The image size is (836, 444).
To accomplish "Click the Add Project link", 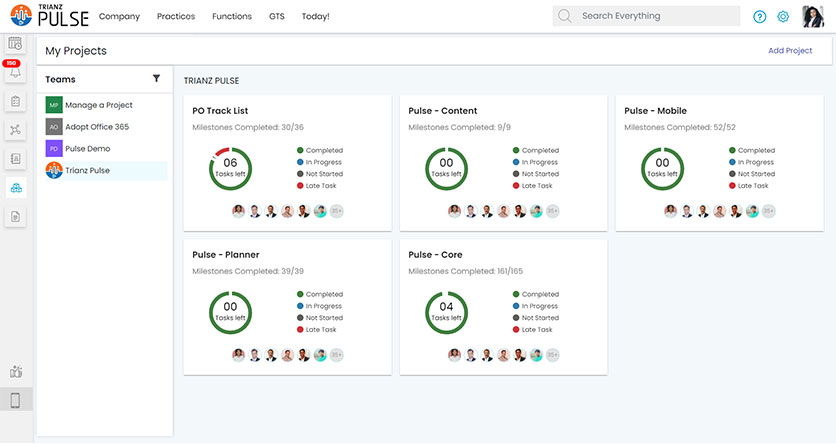I will click(790, 51).
